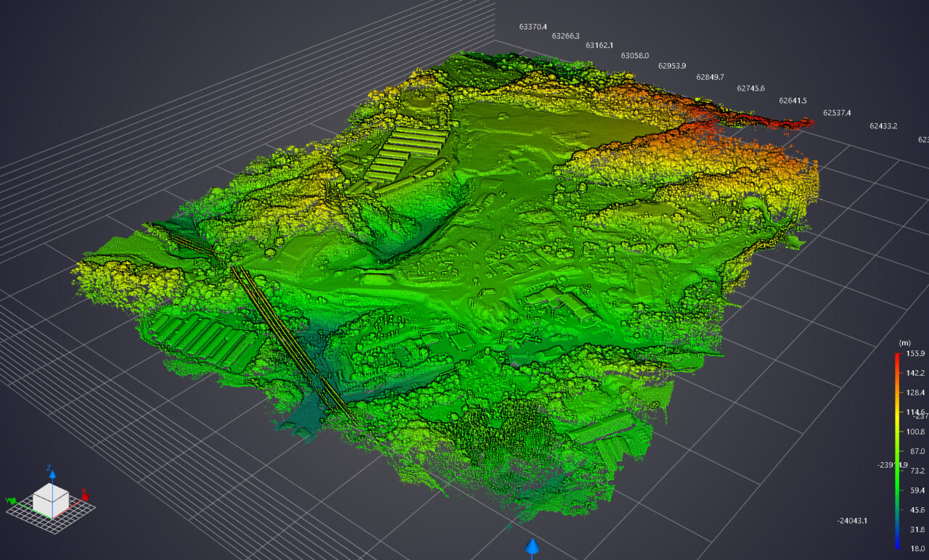Image resolution: width=929 pixels, height=560 pixels.
Task: Click the 63370.4 axis coordinate label
Action: [533, 27]
